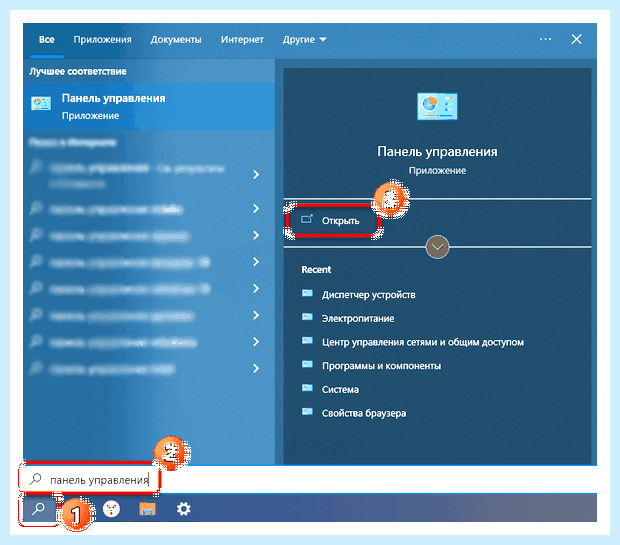The width and height of the screenshot is (620, 545).
Task: Open the Другие dropdown tab
Action: pos(304,40)
